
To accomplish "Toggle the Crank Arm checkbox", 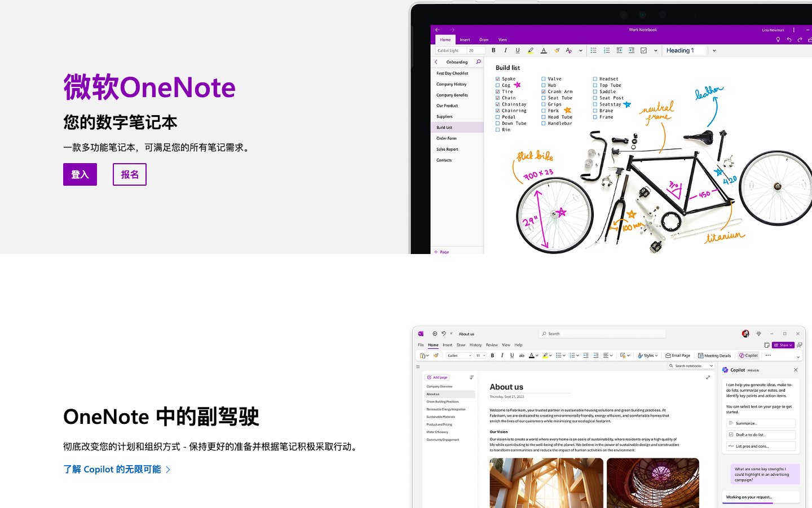I will (x=544, y=91).
